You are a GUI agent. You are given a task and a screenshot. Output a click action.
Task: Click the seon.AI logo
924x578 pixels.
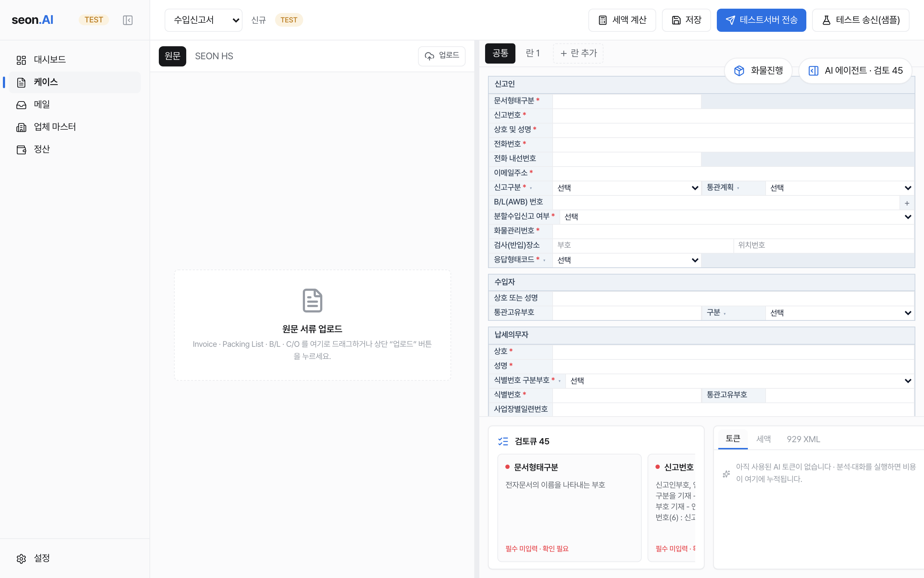pyautogui.click(x=32, y=20)
